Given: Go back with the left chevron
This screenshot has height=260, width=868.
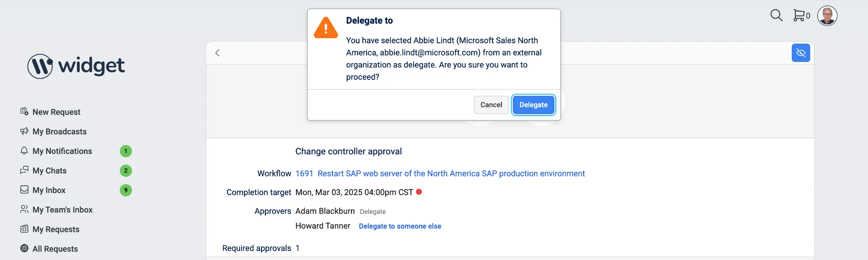Looking at the screenshot, I should [x=217, y=53].
